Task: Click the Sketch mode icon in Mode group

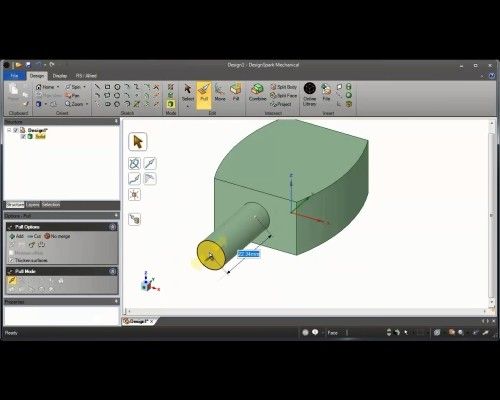Action: tap(171, 87)
